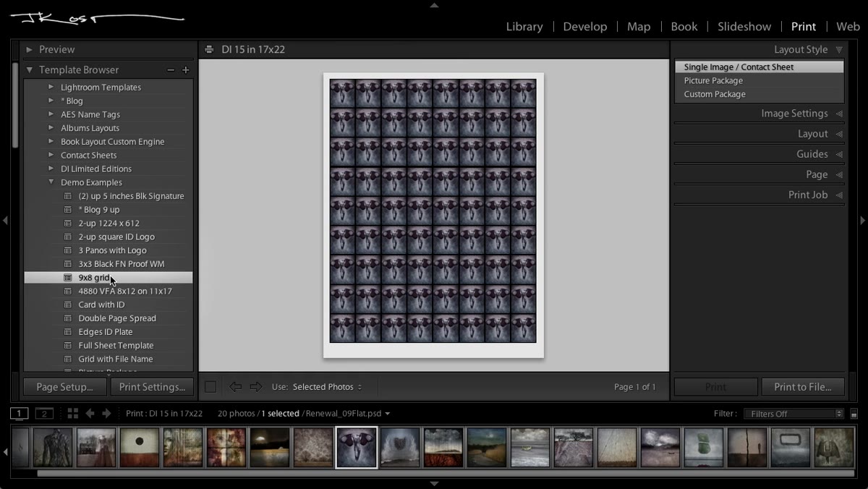Collapse the Layout Style panel
Image resolution: width=868 pixels, height=489 pixels.
[x=839, y=50]
